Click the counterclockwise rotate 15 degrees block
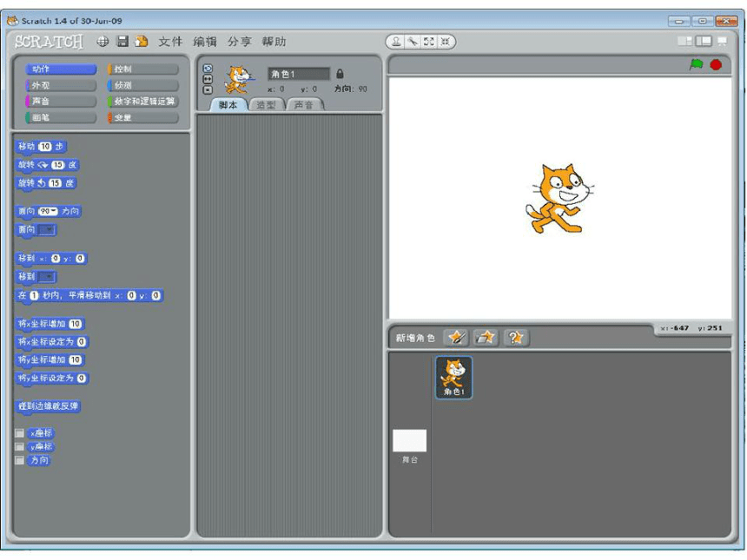Screen dimensions: 747x560 [46, 183]
